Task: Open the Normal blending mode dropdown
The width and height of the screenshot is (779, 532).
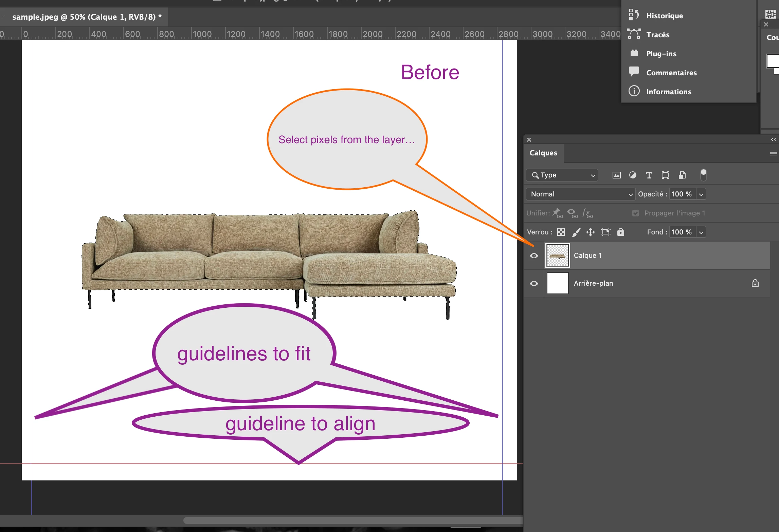Action: click(x=580, y=194)
